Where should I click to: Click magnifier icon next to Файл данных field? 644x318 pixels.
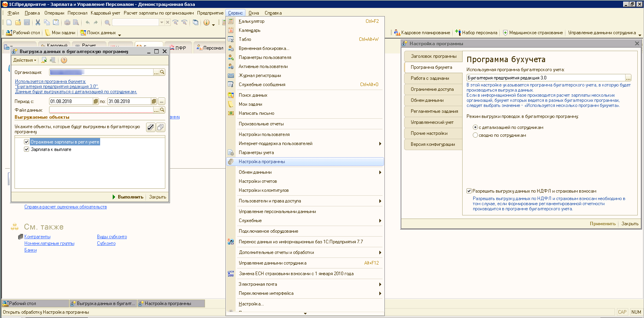click(162, 110)
